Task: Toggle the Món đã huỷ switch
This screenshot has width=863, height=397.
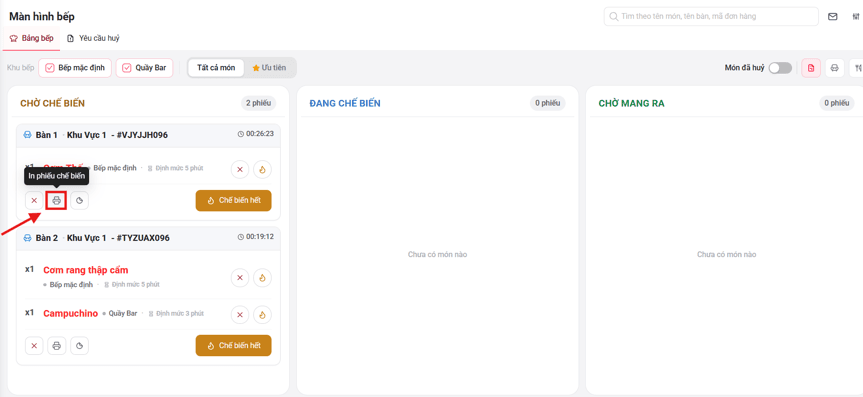Action: pyautogui.click(x=780, y=68)
